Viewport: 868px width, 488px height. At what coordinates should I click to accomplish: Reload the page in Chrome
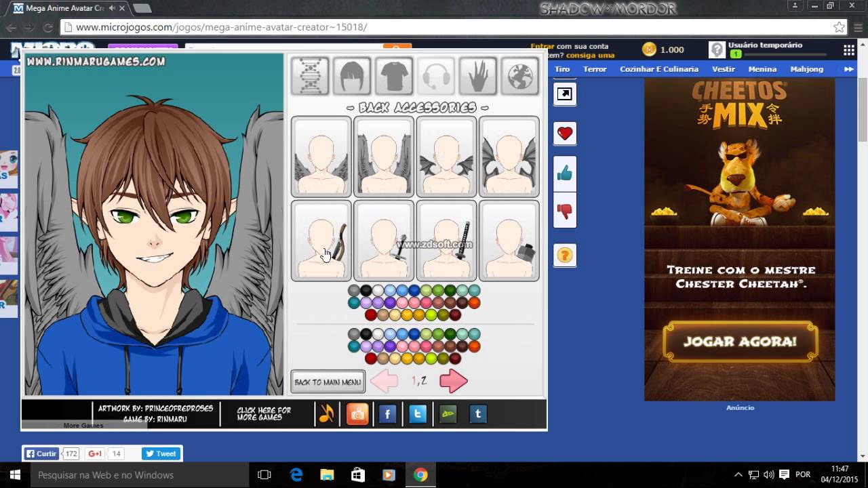pos(47,28)
